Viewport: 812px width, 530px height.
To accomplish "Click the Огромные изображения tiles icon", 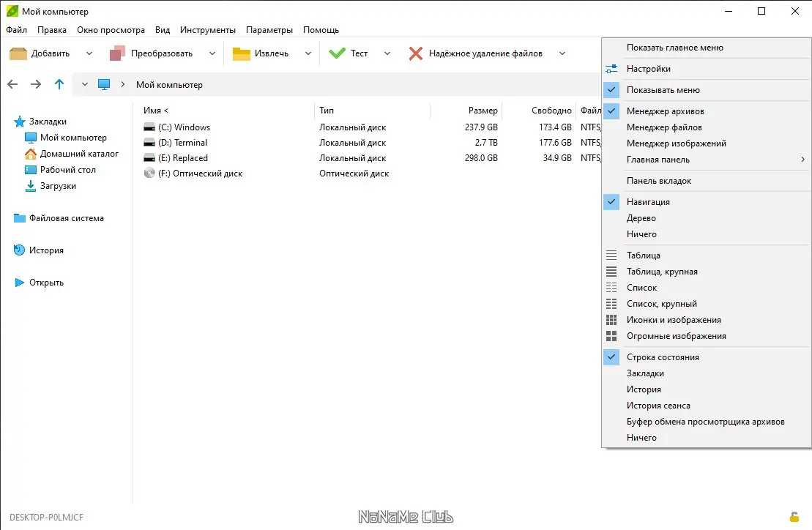I will tap(611, 336).
